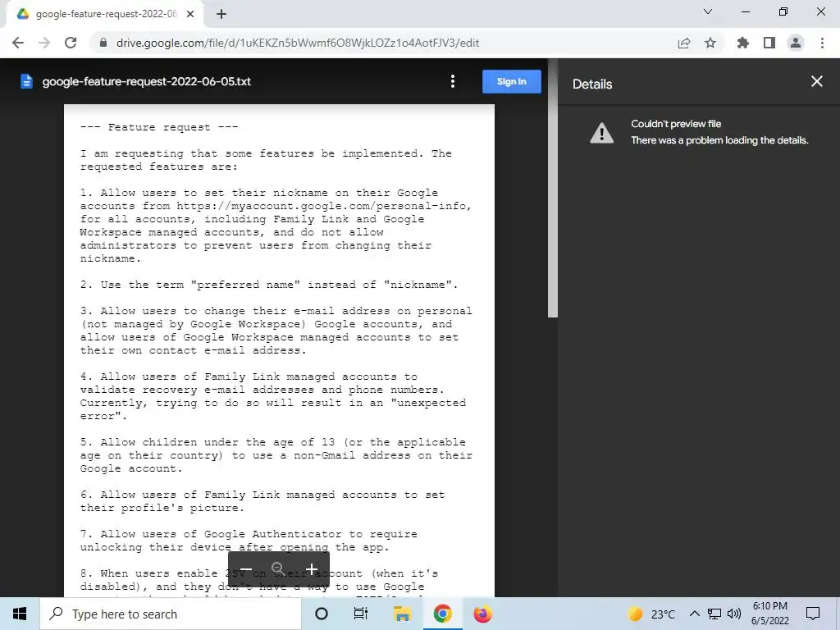Open the network tray icon
Screen dimensions: 840x630
coord(714,614)
